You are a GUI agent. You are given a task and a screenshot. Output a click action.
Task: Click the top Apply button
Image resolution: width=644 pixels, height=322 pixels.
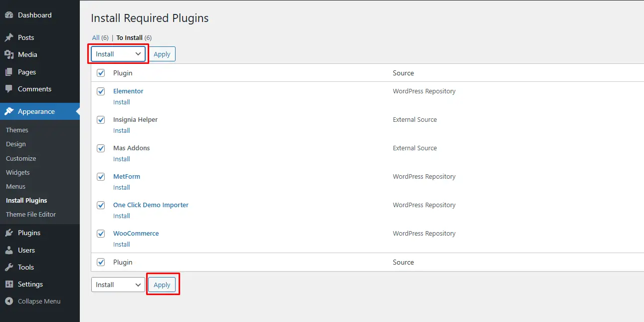tap(162, 54)
